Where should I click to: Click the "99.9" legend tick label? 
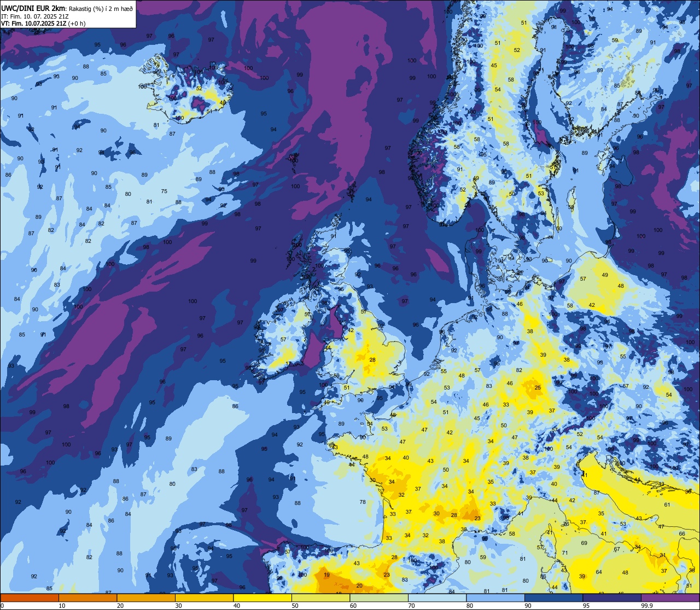tap(647, 606)
